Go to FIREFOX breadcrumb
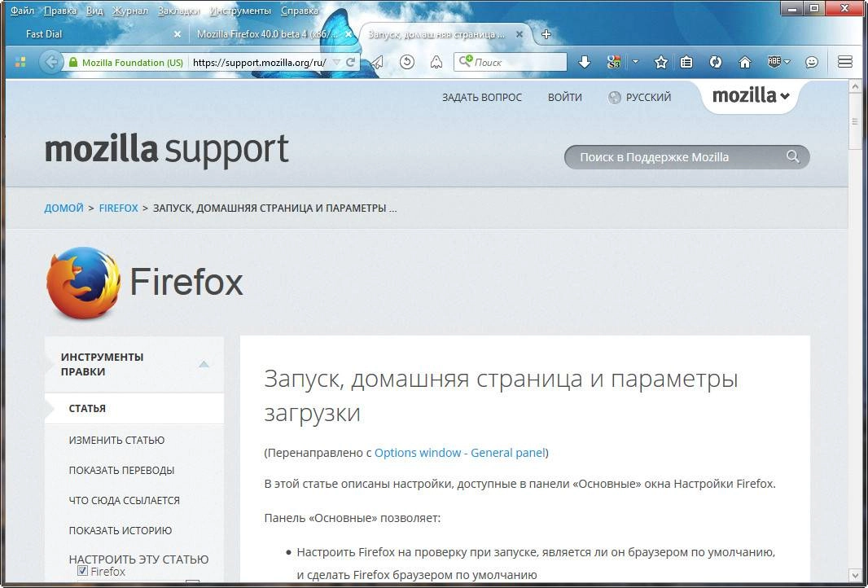 tap(118, 208)
